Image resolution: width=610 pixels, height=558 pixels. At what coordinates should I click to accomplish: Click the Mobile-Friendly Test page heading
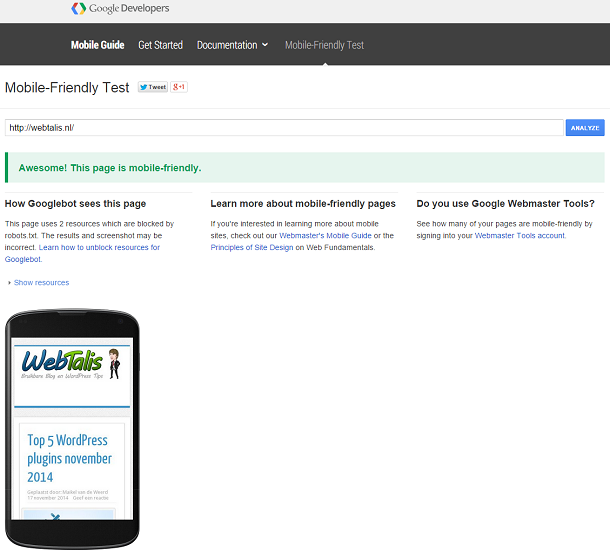pyautogui.click(x=67, y=88)
